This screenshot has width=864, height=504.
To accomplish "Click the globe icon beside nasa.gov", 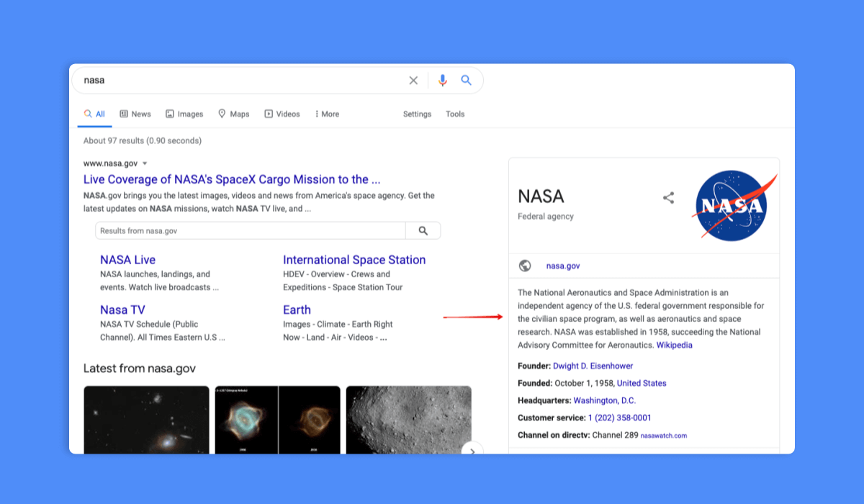I will (x=523, y=265).
